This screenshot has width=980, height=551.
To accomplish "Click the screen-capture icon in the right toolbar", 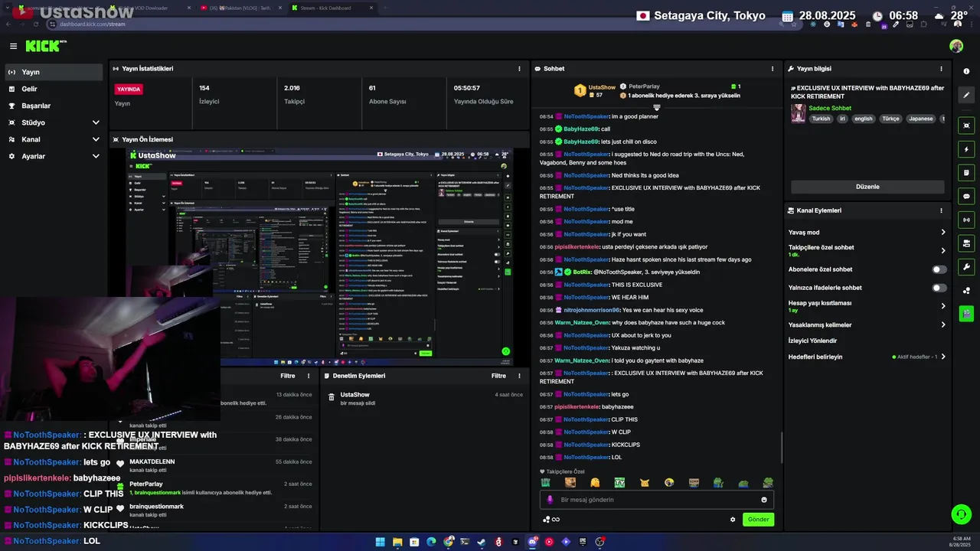I will coord(966,125).
